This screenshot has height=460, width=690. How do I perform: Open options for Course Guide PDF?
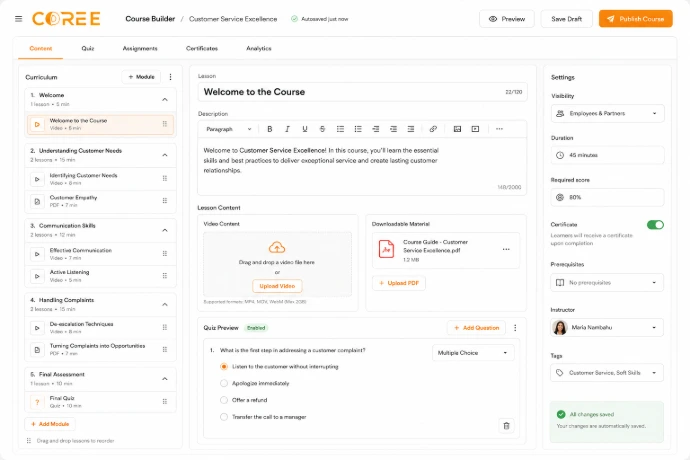pos(506,250)
